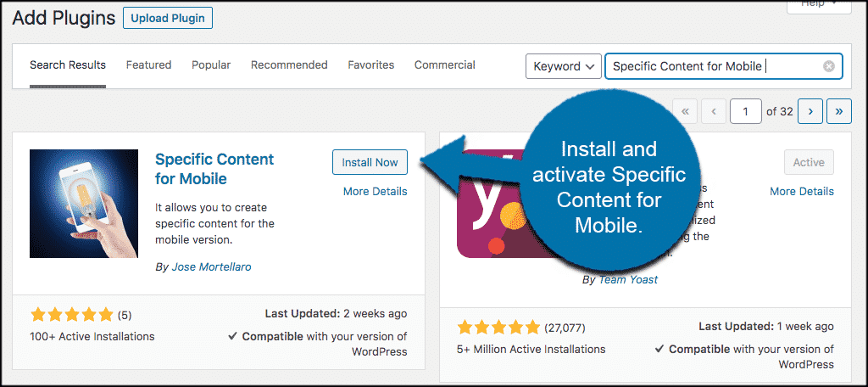Install the Specific Content for Mobile plugin
Screen dimensions: 868x387
click(x=370, y=162)
